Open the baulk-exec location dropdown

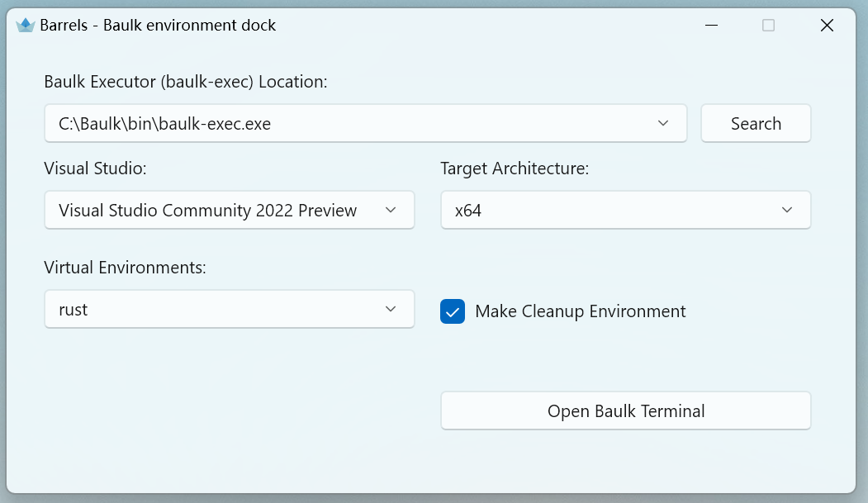tap(365, 123)
